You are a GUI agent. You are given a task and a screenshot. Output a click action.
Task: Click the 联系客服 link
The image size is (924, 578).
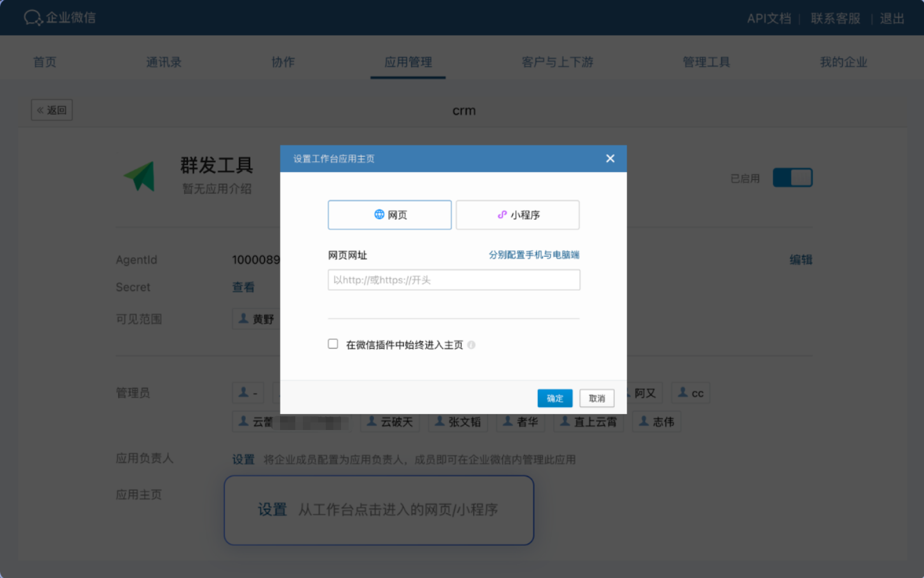(x=835, y=18)
